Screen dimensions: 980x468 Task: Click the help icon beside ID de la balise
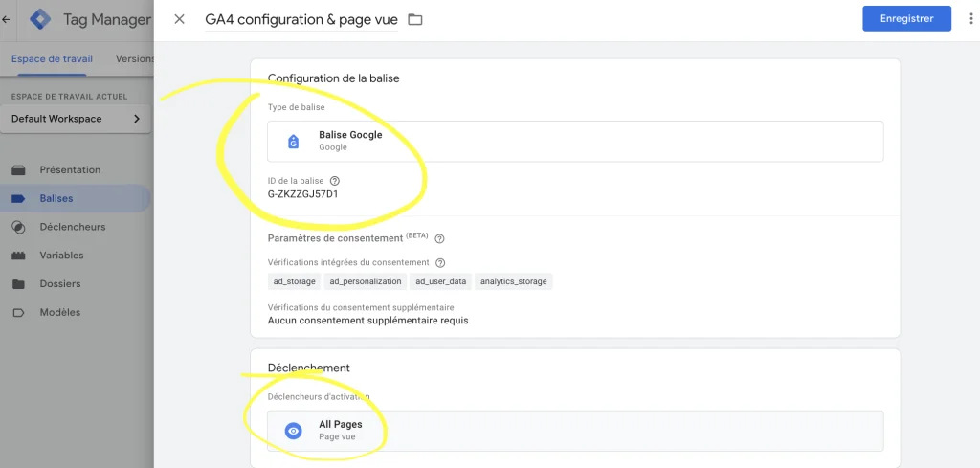335,180
